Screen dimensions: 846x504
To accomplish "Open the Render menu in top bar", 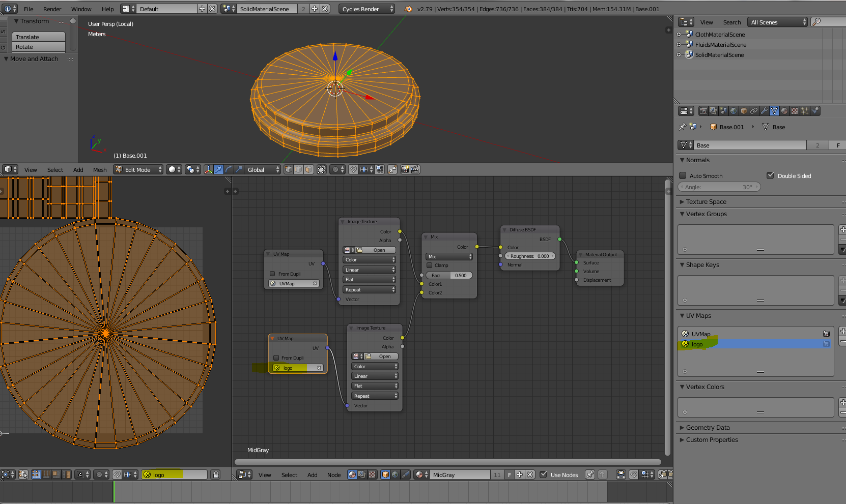I will coord(52,9).
